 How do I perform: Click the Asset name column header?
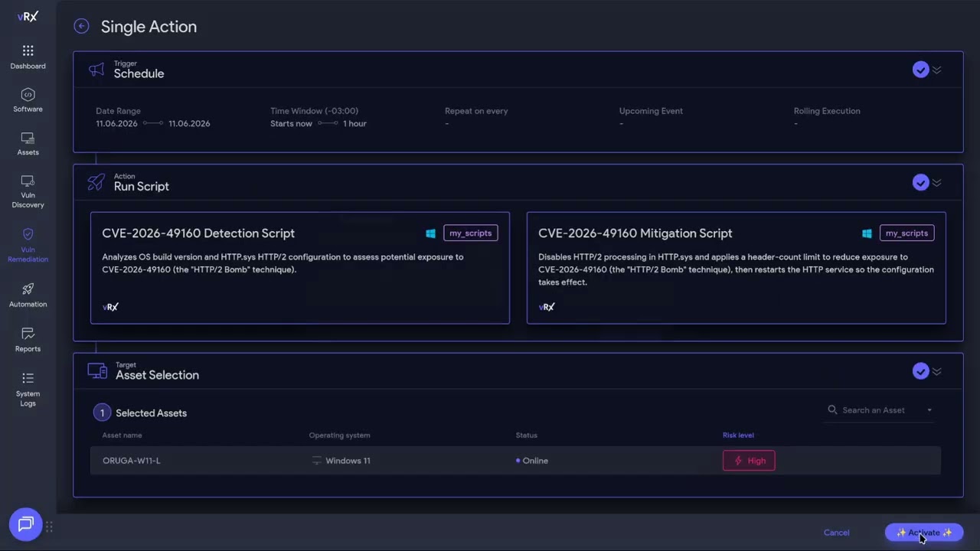122,435
